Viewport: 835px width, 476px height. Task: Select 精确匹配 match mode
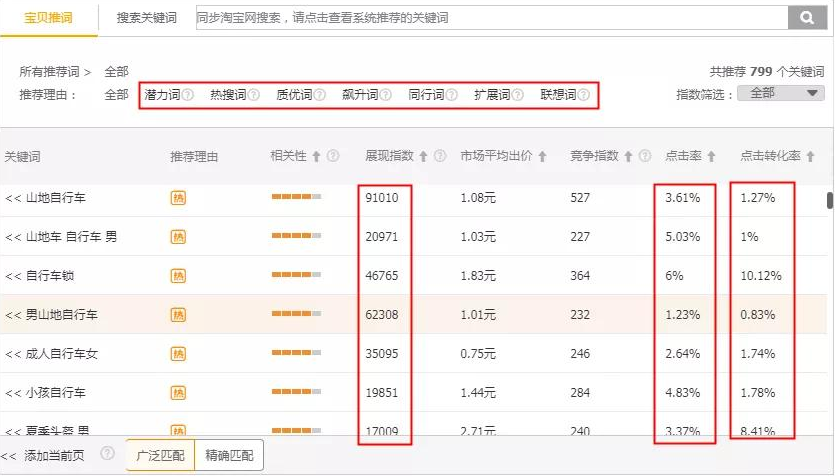pos(229,455)
